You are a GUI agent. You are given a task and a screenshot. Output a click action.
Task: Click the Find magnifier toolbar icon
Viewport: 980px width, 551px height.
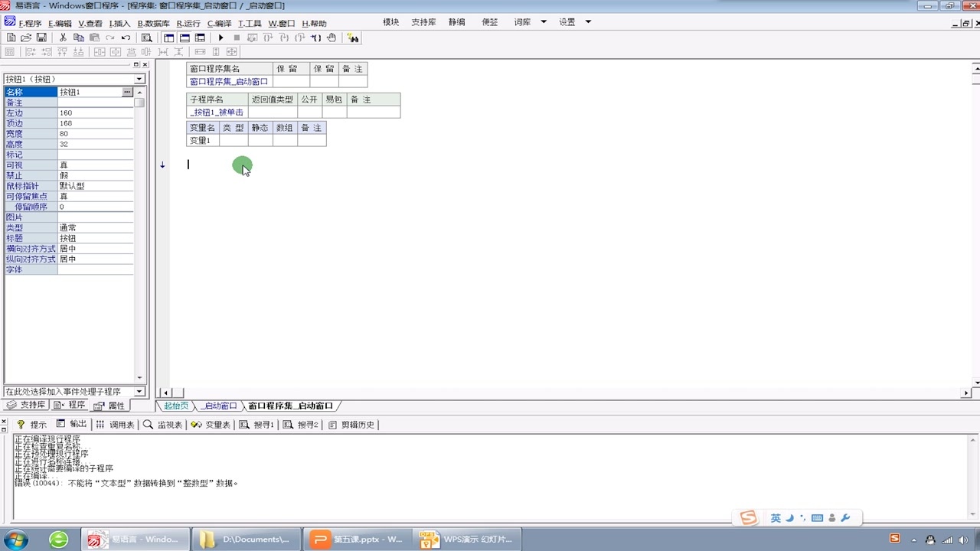coord(146,37)
